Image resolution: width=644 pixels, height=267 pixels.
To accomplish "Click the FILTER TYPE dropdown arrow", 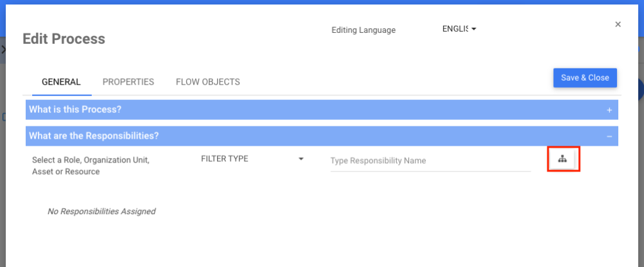I will [x=301, y=159].
